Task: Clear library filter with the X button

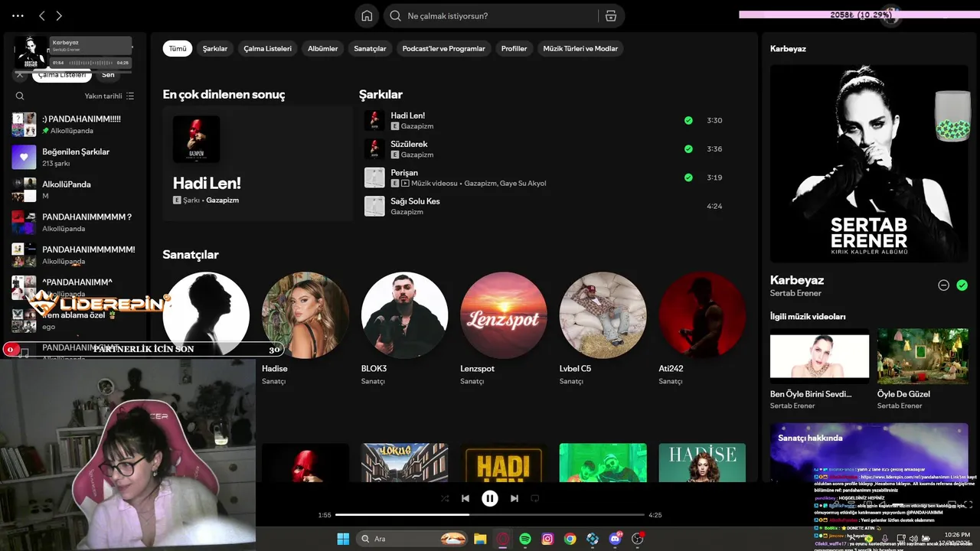Action: (20, 75)
